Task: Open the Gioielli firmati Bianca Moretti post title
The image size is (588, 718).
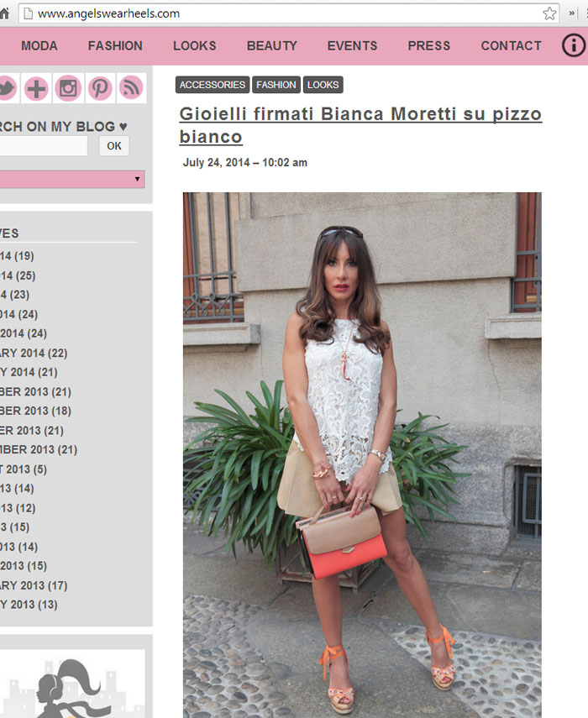Action: [x=360, y=125]
